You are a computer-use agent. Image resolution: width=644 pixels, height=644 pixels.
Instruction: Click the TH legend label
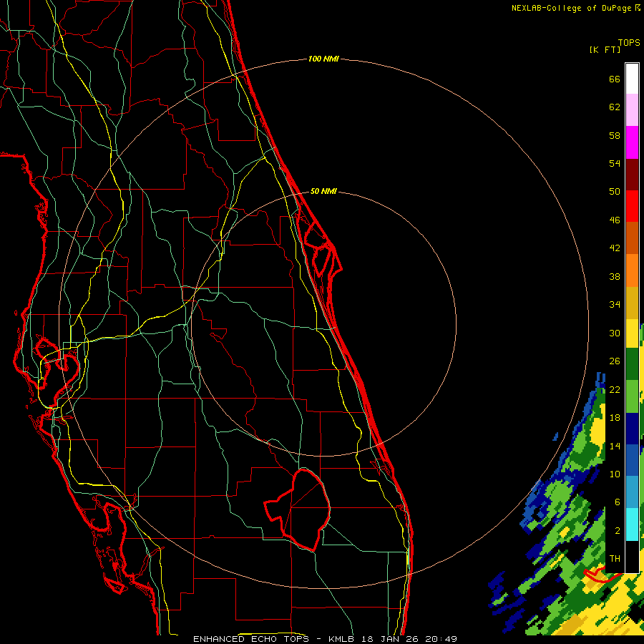pos(615,559)
